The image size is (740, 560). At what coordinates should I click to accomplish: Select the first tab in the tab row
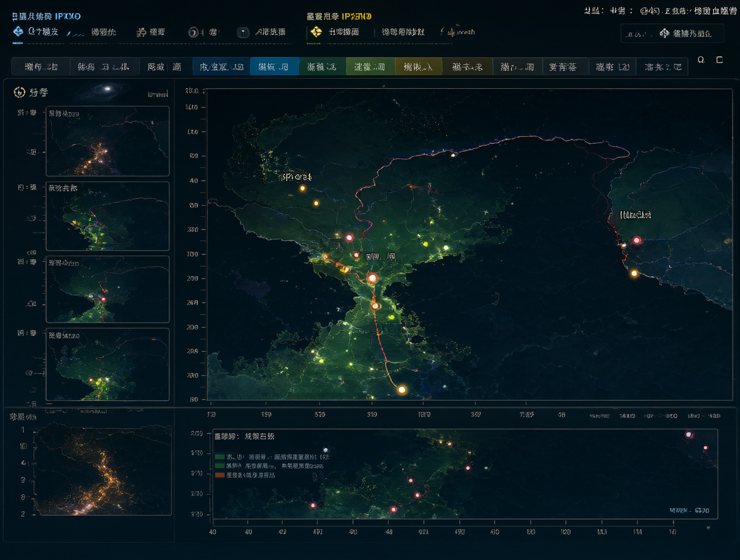(x=41, y=66)
